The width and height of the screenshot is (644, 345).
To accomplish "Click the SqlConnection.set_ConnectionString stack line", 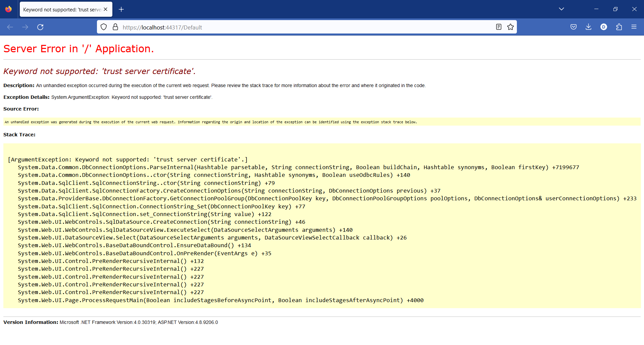I will [145, 214].
